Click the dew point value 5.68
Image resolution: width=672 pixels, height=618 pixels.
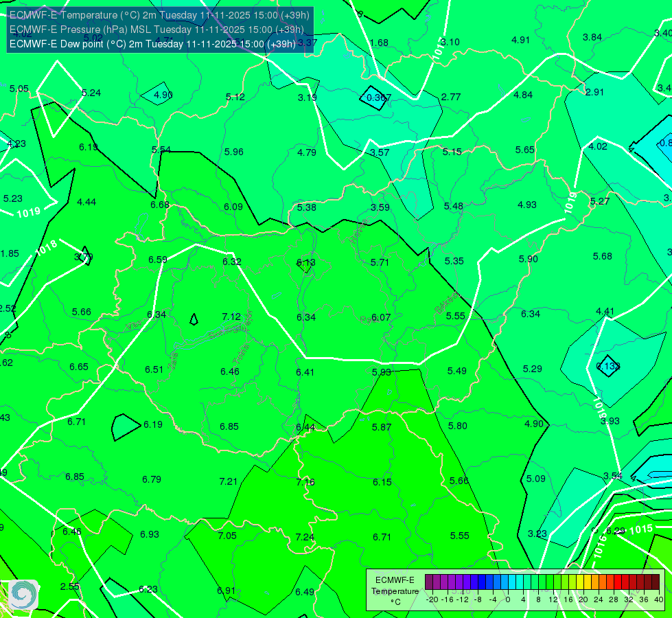[603, 256]
